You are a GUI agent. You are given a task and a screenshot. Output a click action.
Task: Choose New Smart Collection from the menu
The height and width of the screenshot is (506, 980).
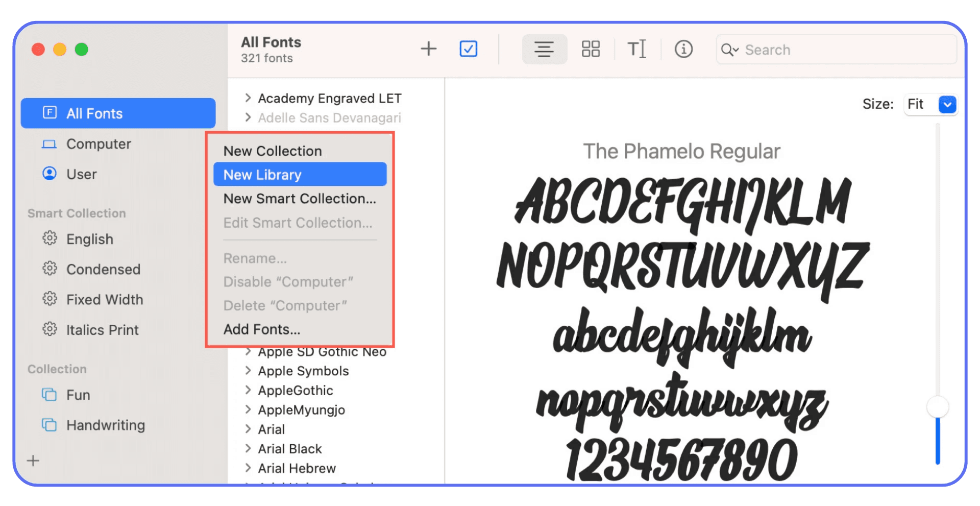pos(300,199)
